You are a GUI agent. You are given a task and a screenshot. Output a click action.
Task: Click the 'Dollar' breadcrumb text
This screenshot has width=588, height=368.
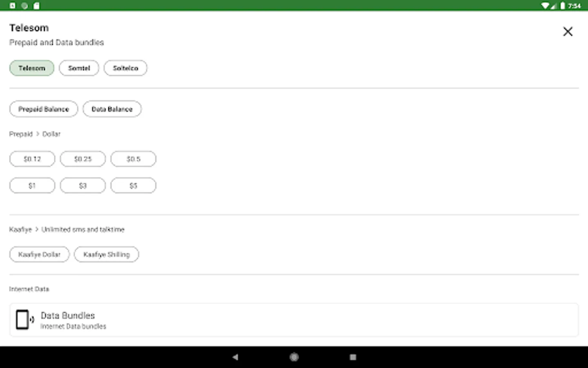click(x=51, y=134)
